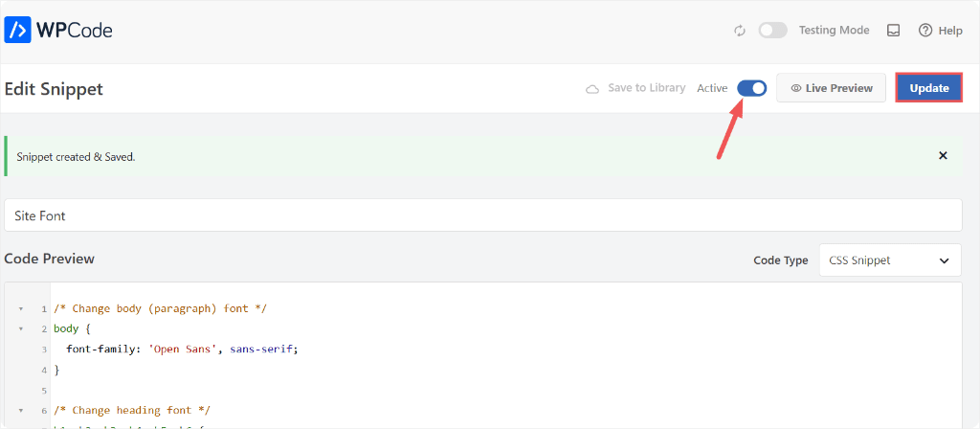Click the Change heading font comment
Image resolution: width=980 pixels, height=429 pixels.
click(x=132, y=410)
